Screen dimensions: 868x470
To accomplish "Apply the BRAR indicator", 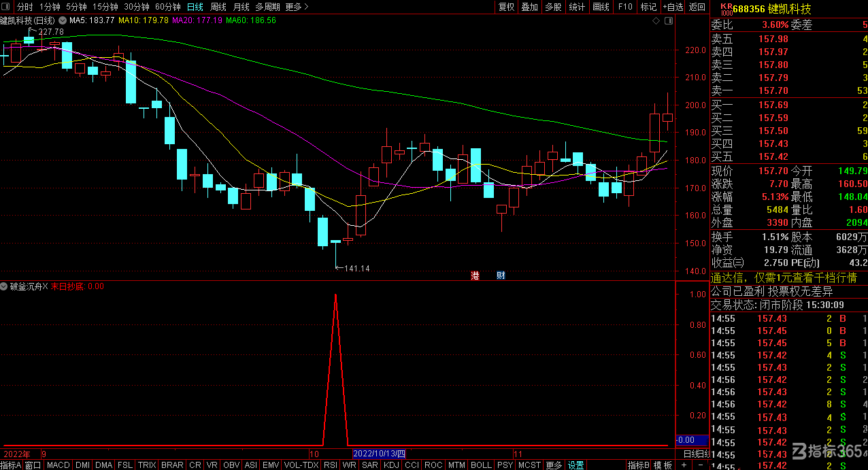I will 172,465.
